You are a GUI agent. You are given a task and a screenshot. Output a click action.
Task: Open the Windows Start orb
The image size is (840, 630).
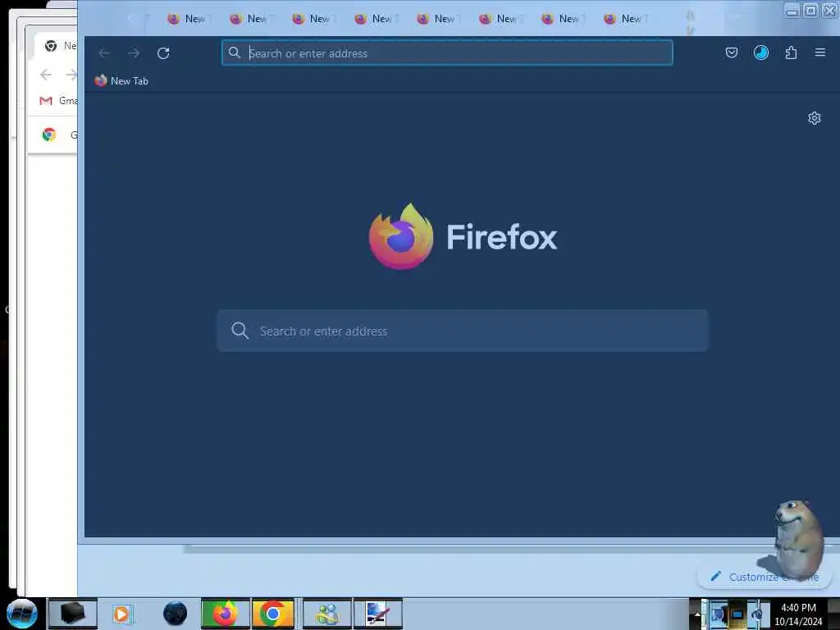click(x=22, y=614)
